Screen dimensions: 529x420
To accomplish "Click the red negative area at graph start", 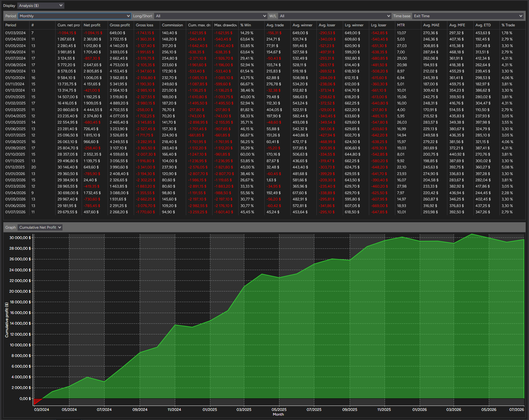I will coord(37,401).
